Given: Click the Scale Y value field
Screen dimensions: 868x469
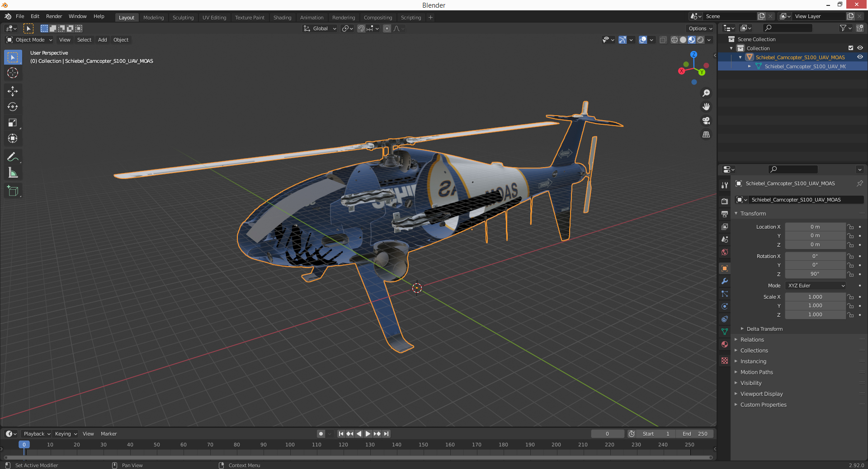Looking at the screenshot, I should coord(815,306).
